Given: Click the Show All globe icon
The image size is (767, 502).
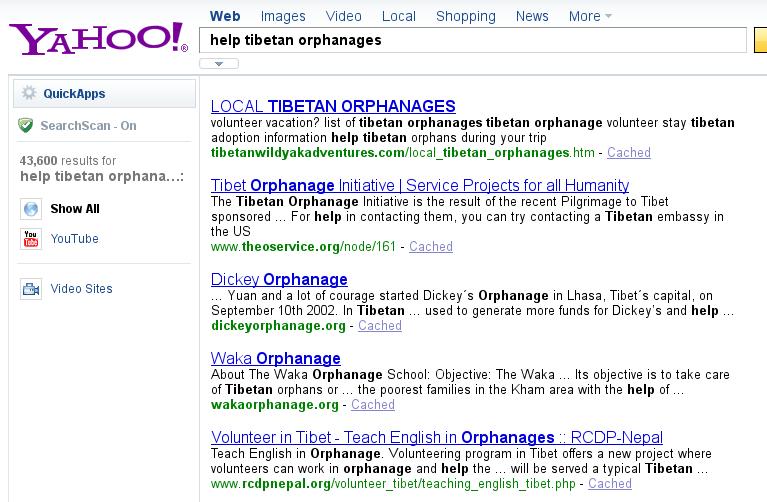Looking at the screenshot, I should pos(31,209).
